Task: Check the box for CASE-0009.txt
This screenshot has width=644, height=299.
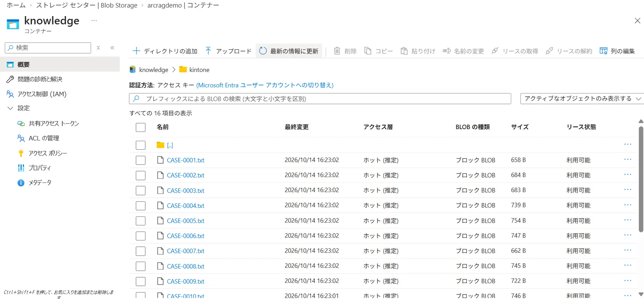Action: [140, 281]
